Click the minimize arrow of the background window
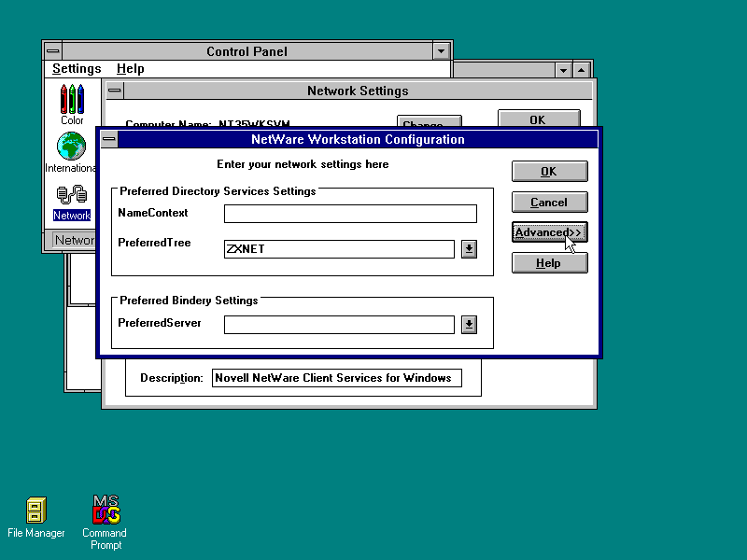Screen dimensions: 747x560 point(563,71)
